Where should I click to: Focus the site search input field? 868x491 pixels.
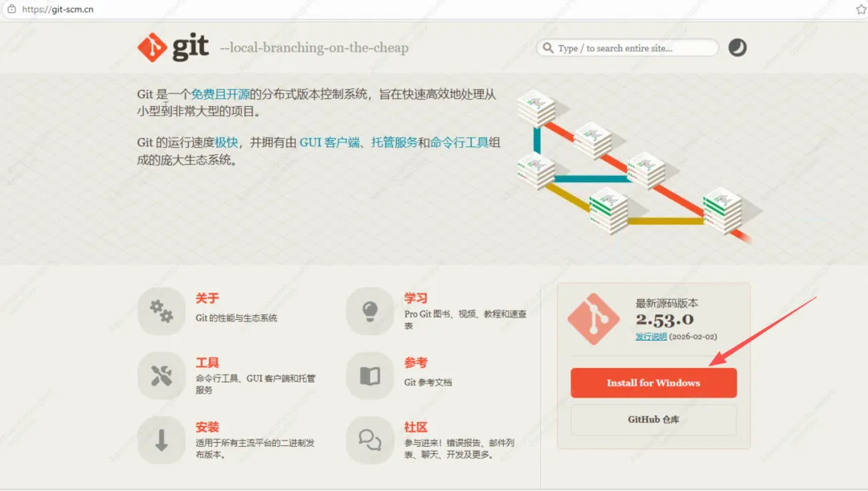pos(627,48)
